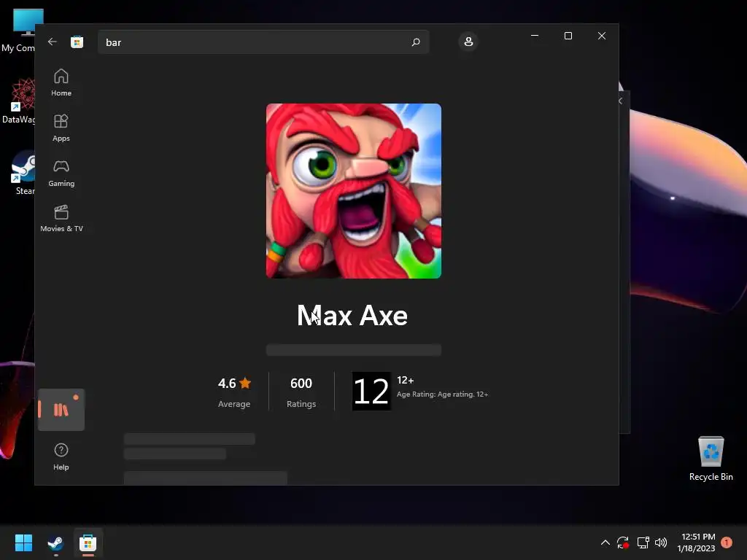
Task: Open Steam from the taskbar
Action: [55, 542]
